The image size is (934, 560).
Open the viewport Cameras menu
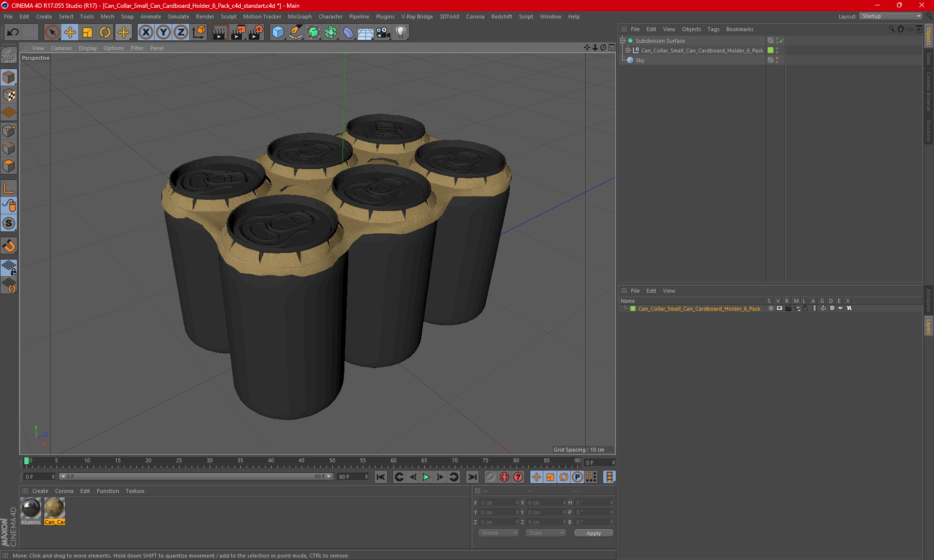(x=61, y=48)
